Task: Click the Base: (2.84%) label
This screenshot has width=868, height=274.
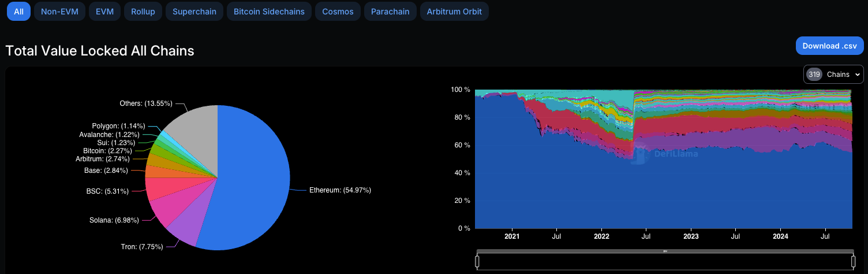Action: (x=106, y=171)
